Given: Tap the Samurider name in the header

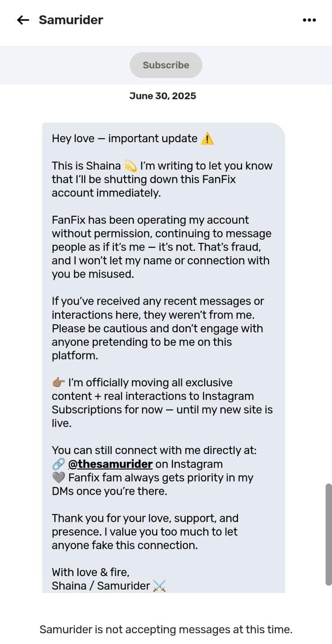Looking at the screenshot, I should (x=71, y=20).
